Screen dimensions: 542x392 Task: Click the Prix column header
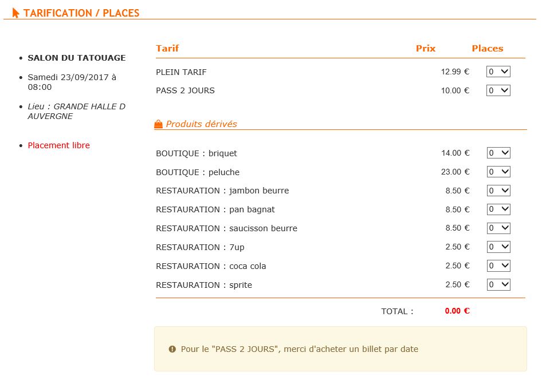(426, 48)
